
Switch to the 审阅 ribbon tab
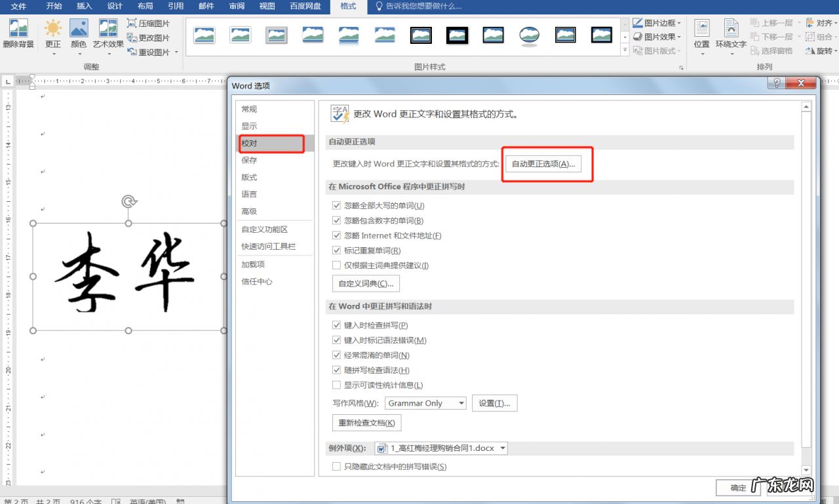236,7
